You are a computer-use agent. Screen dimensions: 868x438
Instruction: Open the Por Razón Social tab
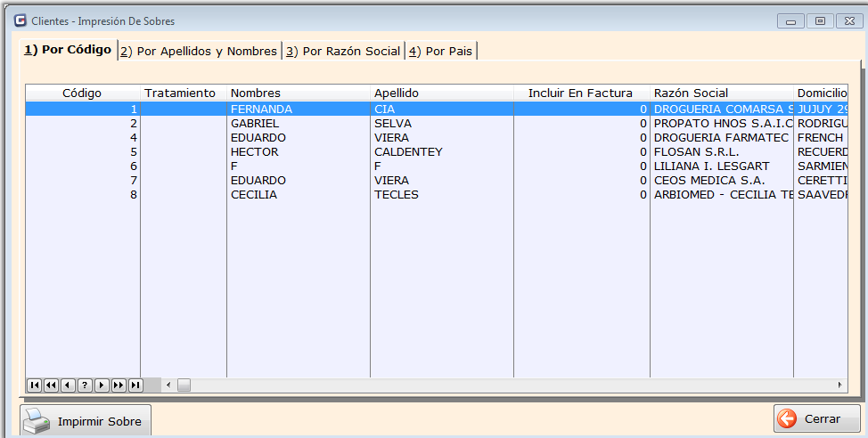(343, 52)
